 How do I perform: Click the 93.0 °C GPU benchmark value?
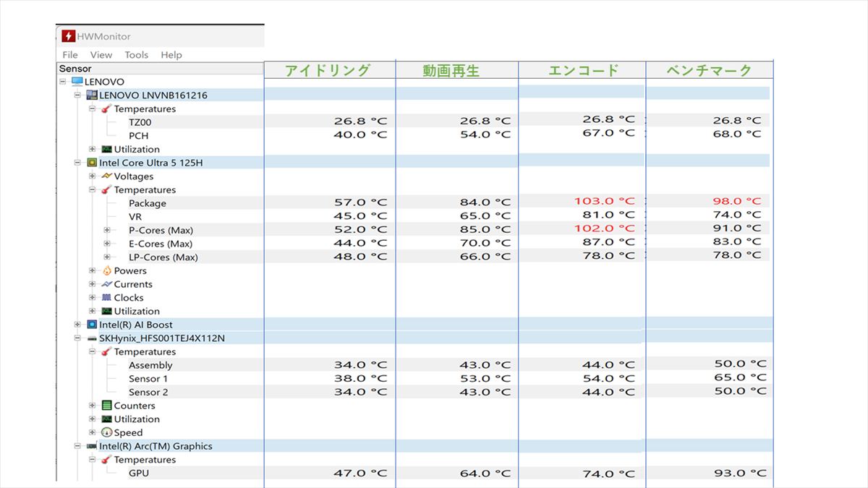point(740,472)
